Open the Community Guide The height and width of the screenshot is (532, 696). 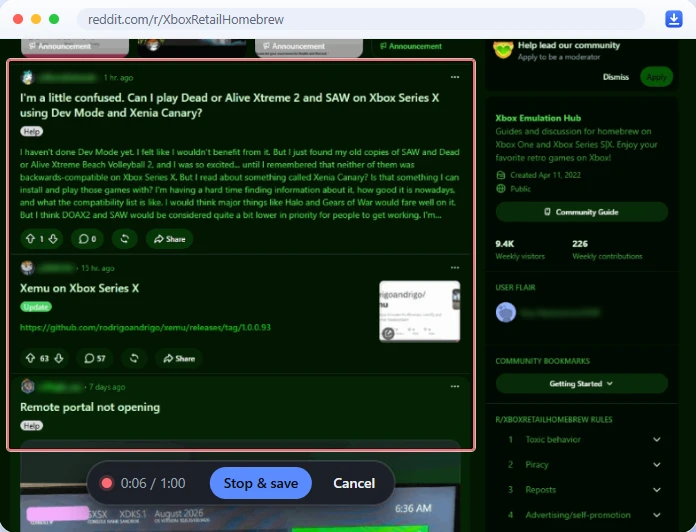click(581, 212)
